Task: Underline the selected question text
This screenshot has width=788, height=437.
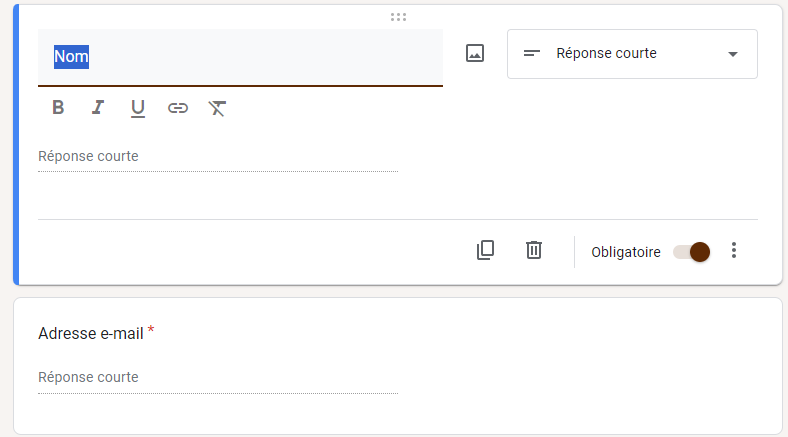Action: (x=138, y=108)
